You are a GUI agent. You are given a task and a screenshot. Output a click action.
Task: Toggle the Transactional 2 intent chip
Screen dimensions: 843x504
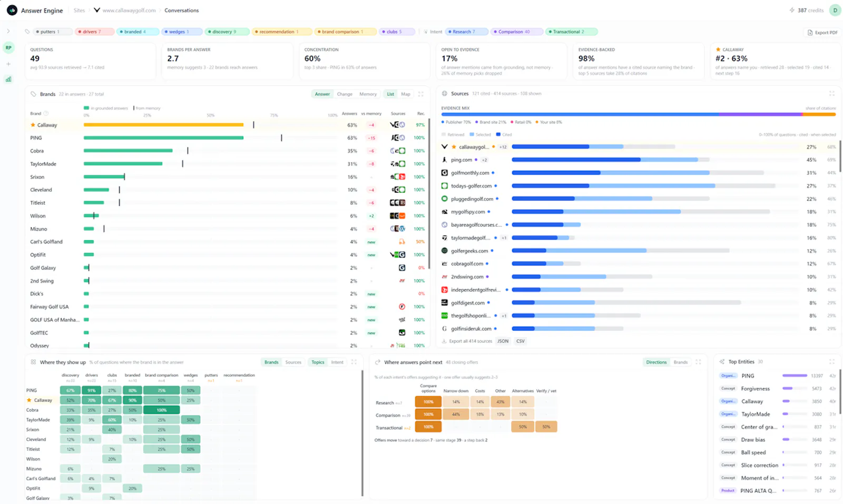click(572, 32)
